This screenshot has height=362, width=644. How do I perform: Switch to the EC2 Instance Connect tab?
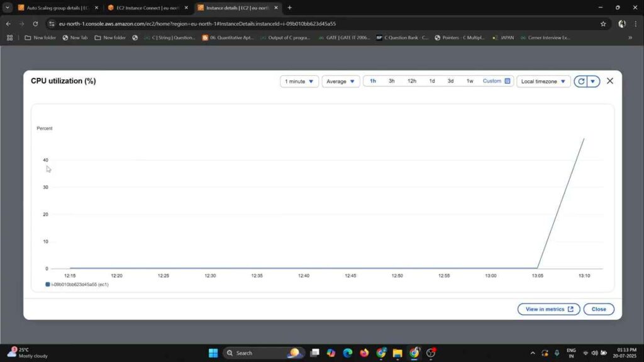pos(147,8)
